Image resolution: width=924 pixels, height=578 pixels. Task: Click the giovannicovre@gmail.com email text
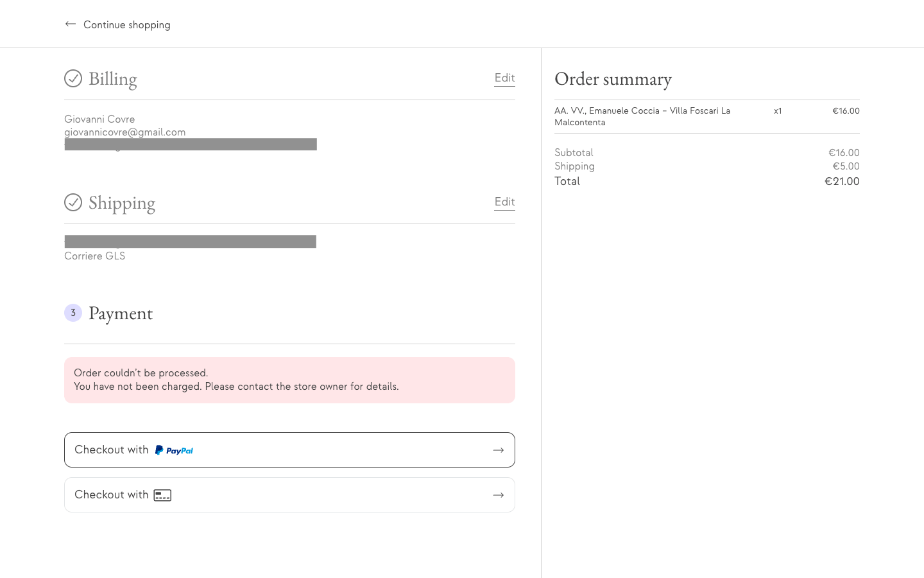point(125,132)
